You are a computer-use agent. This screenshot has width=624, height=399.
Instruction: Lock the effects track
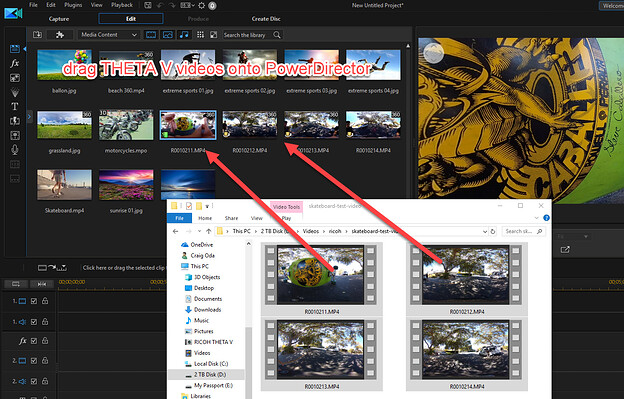pyautogui.click(x=45, y=341)
